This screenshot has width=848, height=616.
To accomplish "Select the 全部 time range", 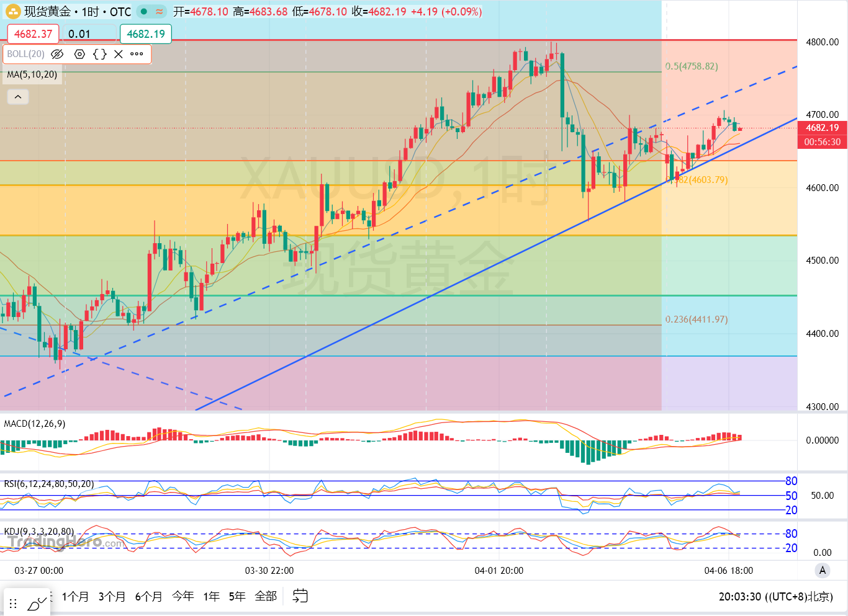I will click(x=266, y=596).
